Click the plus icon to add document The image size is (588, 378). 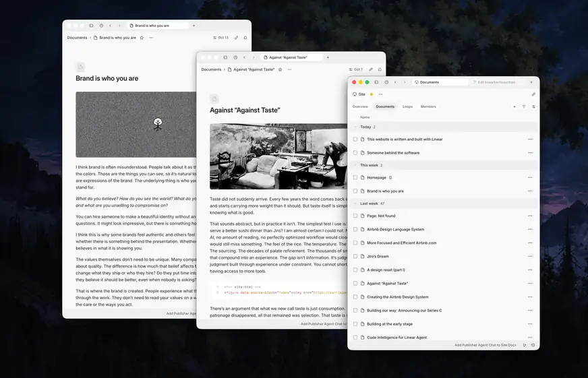click(514, 106)
